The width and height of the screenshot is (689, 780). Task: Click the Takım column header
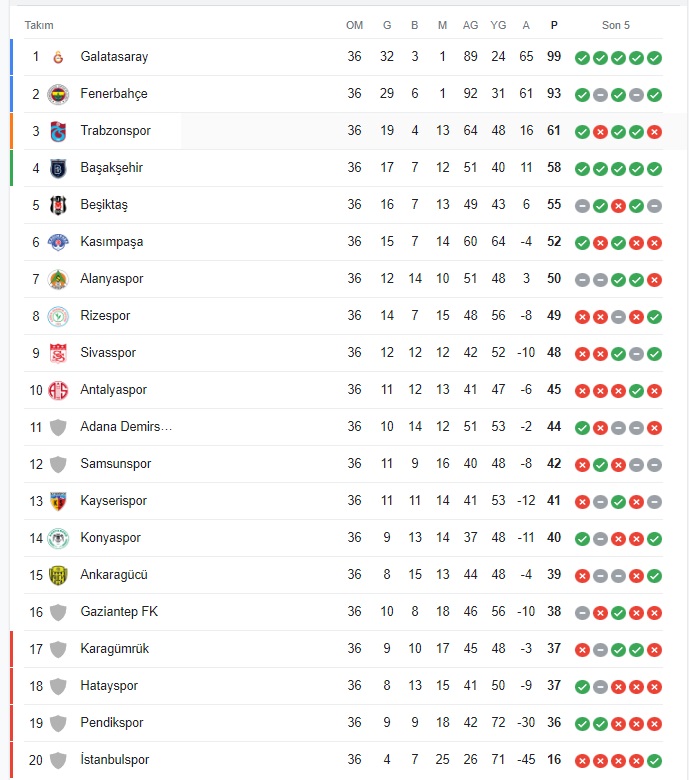point(39,25)
